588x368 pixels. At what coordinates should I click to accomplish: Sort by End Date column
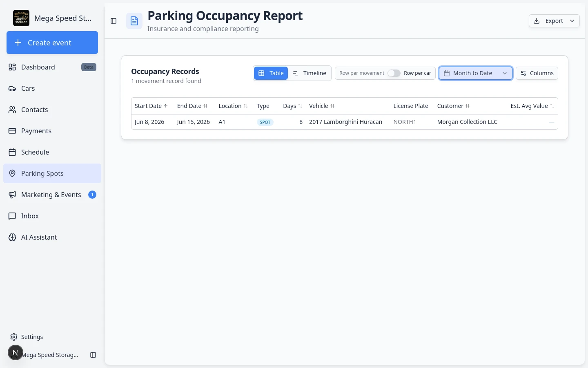pyautogui.click(x=192, y=106)
